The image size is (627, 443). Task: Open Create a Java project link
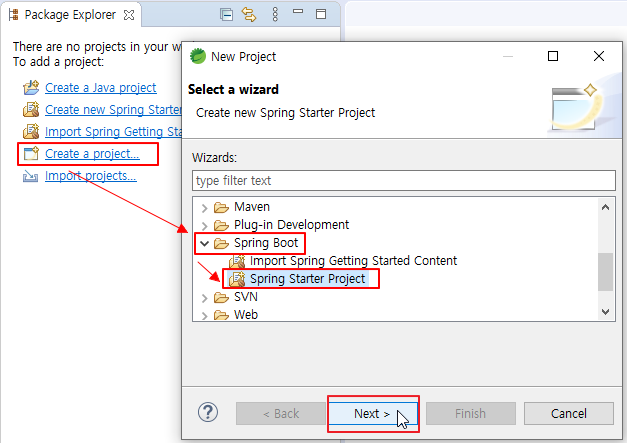coord(100,88)
